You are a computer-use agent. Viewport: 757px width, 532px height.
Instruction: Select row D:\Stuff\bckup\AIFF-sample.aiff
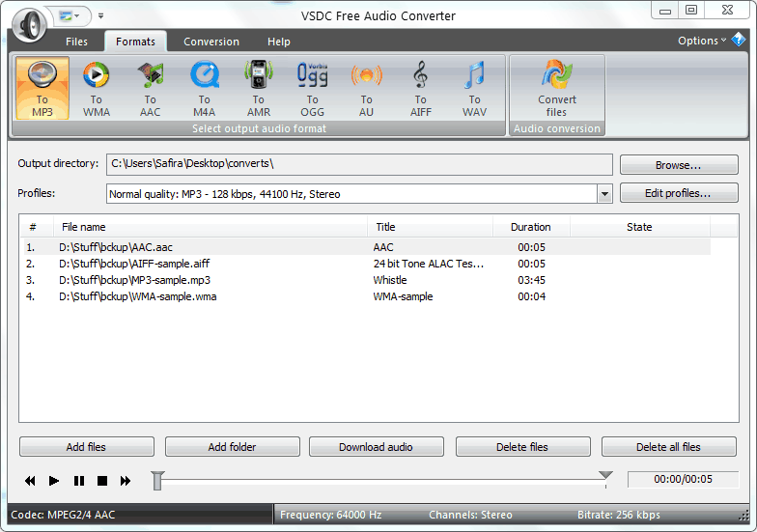[x=367, y=264]
